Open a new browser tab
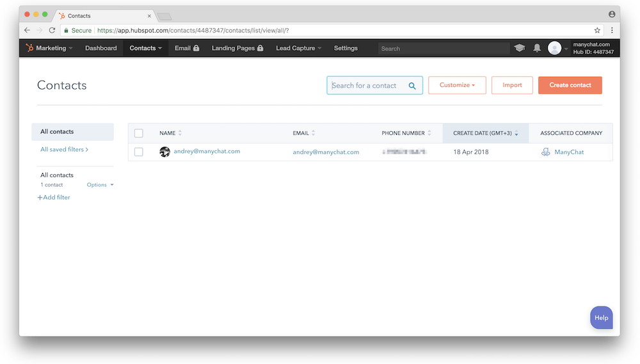640x364 pixels. (164, 17)
